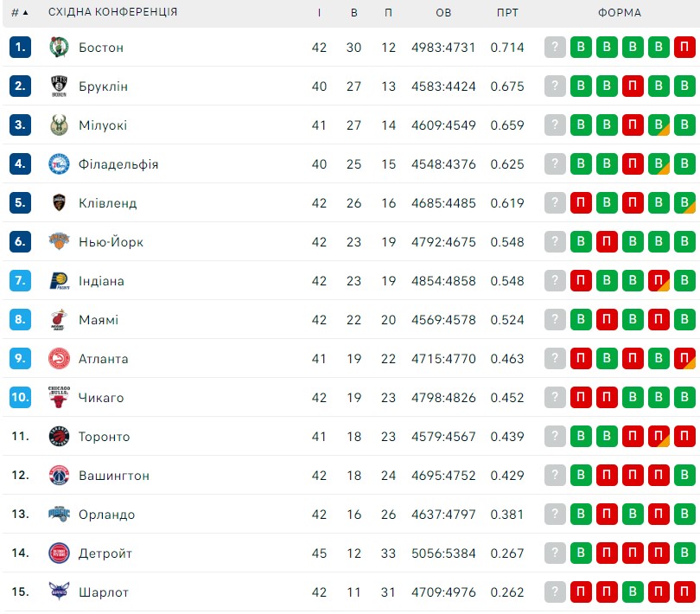700x614 pixels.
Task: Open the Boston Celtics team logo
Action: (x=59, y=47)
